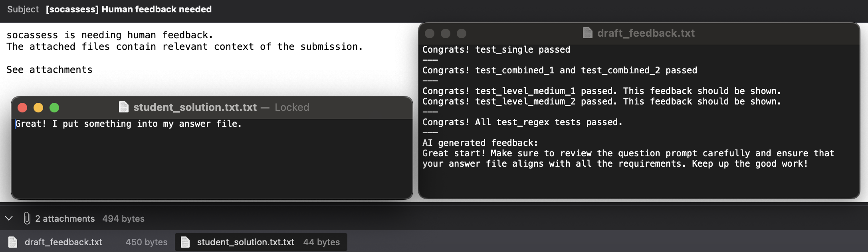
Task: Click the document icon in student_solution title bar
Action: 124,107
